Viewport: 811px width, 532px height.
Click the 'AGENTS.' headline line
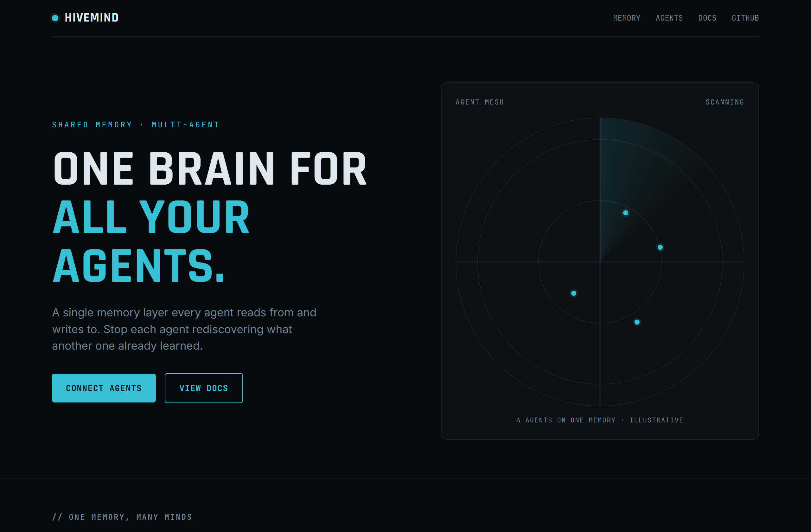coord(139,266)
